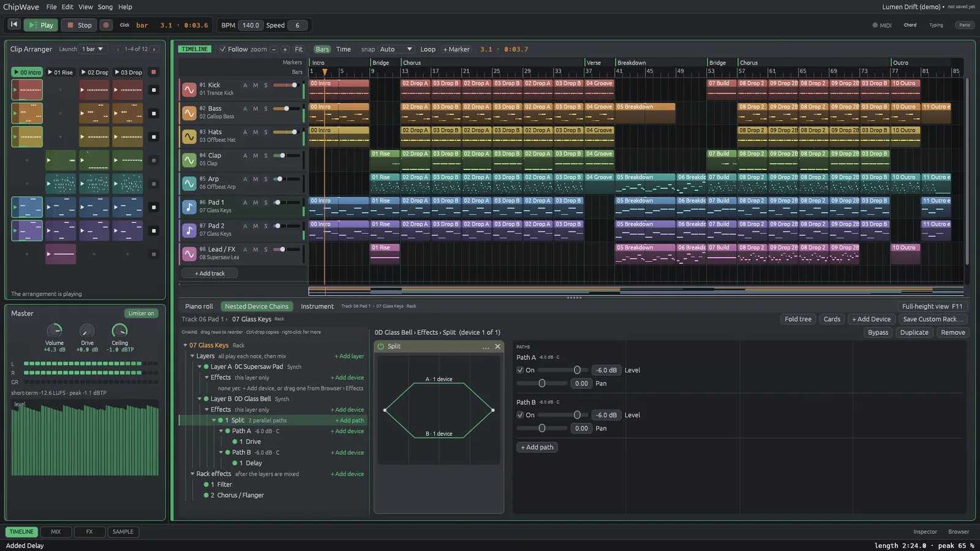Click the return-to-start transport icon

tap(13, 24)
